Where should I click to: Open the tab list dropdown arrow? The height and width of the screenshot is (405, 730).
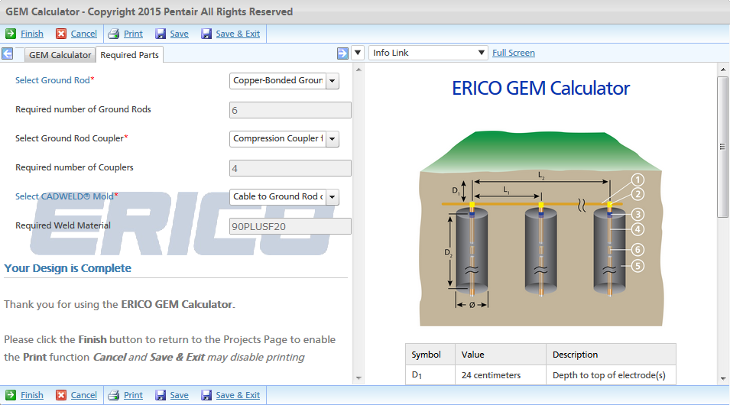tap(358, 53)
